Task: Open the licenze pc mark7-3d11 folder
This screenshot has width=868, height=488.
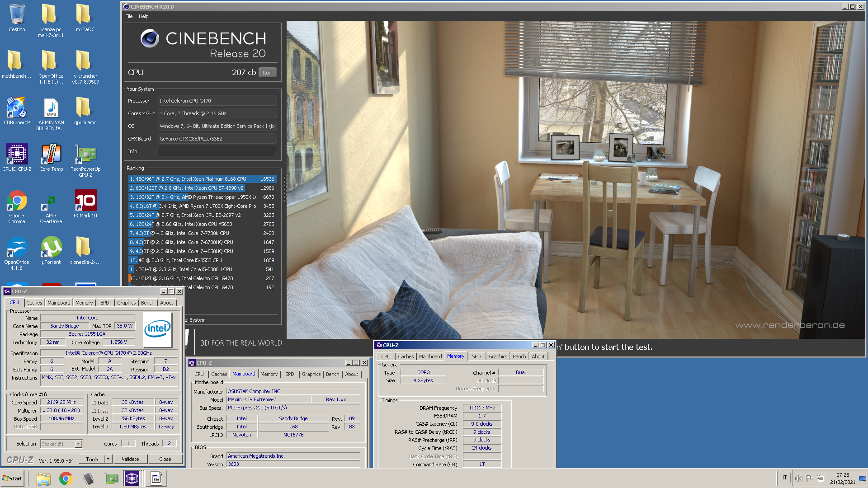Action: pyautogui.click(x=51, y=20)
